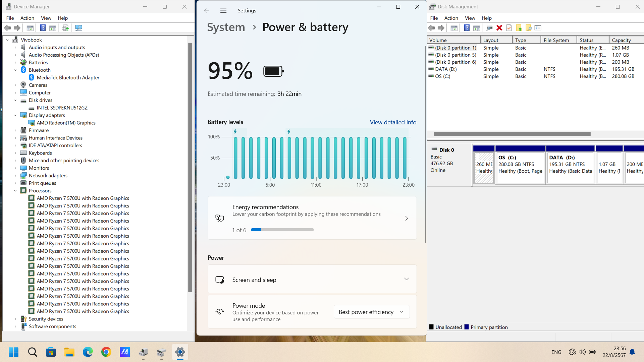Click the red X delete icon in Disk Management
Image resolution: width=644 pixels, height=362 pixels.
click(499, 28)
